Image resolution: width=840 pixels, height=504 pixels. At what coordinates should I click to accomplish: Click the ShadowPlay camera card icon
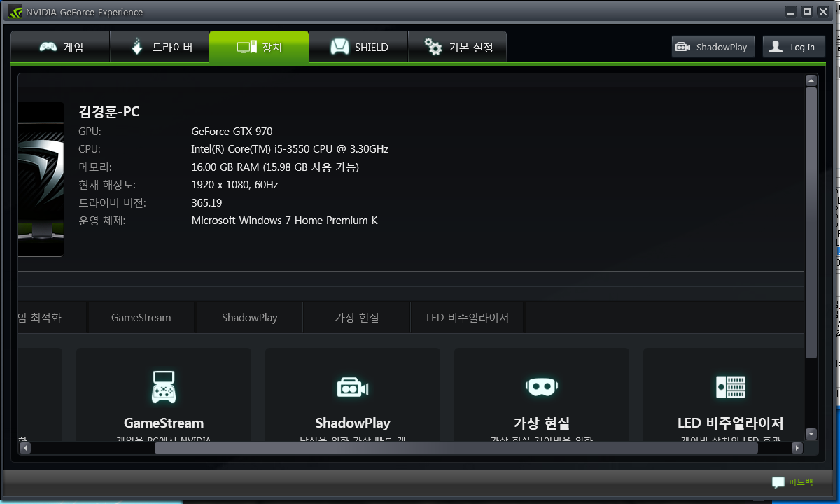353,387
